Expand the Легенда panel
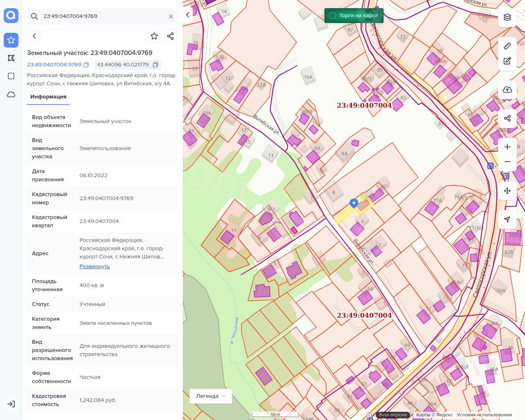The image size is (525, 420). (211, 396)
